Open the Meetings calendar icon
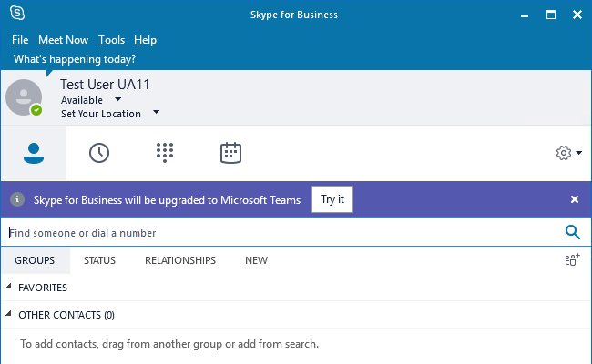This screenshot has width=592, height=364. (230, 153)
